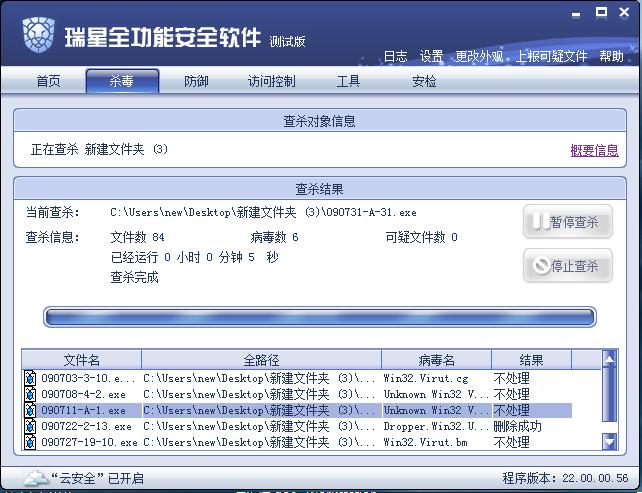This screenshot has width=642, height=493.
Task: Switch to the 杀毒 tab
Action: pos(122,81)
